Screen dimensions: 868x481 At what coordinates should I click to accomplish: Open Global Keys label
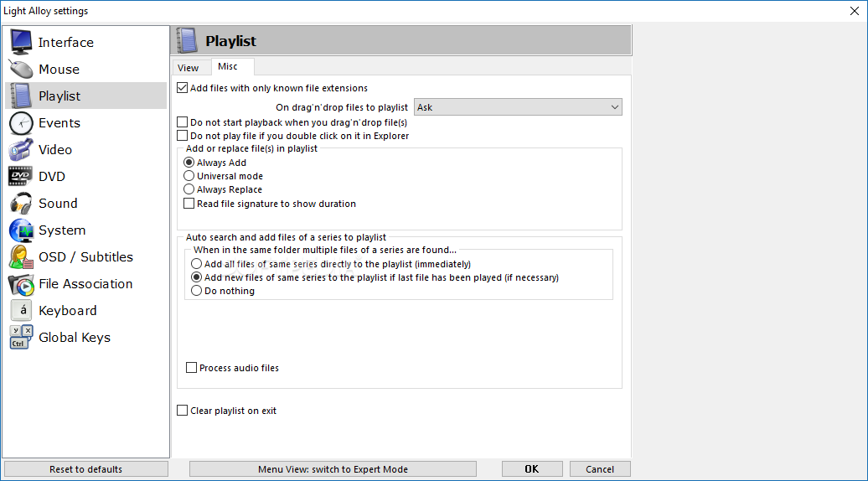coord(75,337)
